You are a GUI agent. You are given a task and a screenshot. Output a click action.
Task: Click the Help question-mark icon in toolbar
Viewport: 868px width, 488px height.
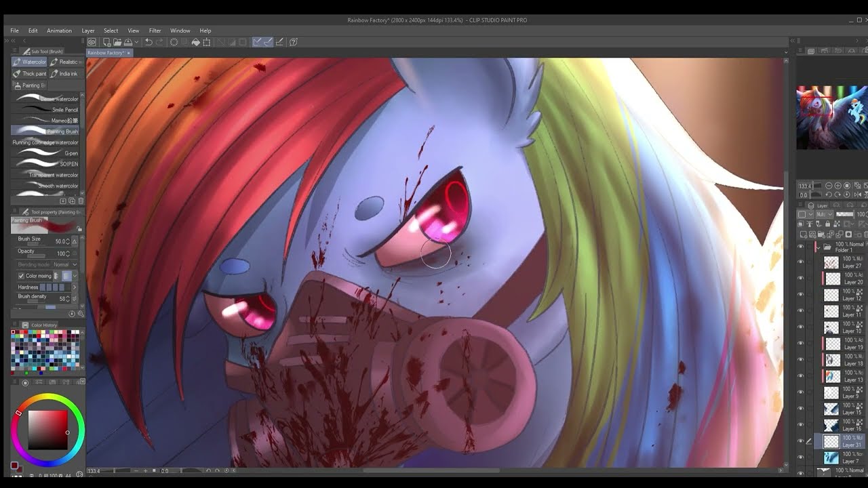(294, 42)
